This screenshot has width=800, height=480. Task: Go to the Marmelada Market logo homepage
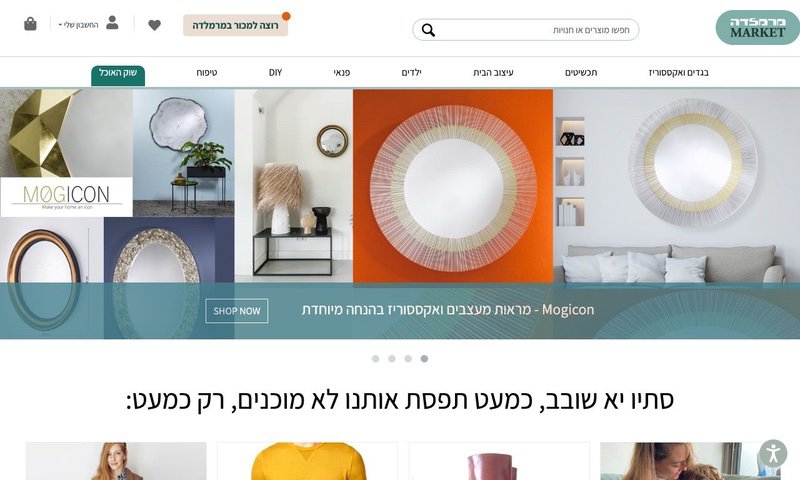click(757, 28)
